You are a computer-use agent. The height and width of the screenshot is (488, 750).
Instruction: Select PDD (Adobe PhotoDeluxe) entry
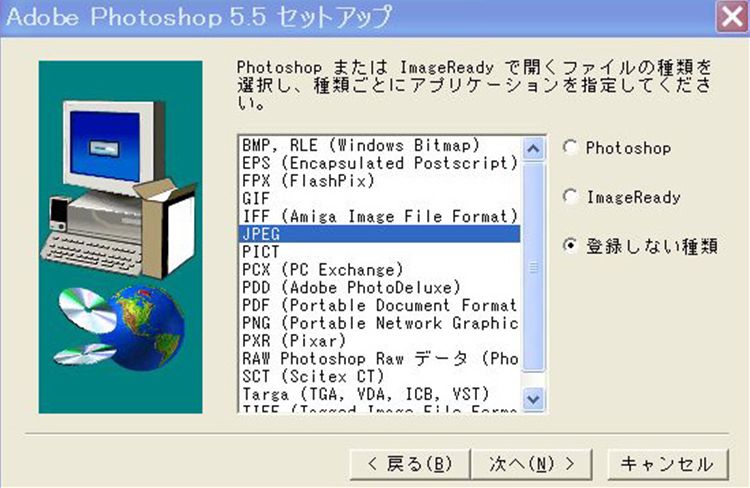click(379, 287)
